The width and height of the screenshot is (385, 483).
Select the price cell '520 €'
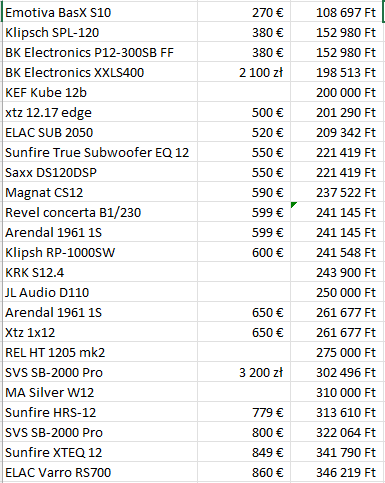[244, 132]
